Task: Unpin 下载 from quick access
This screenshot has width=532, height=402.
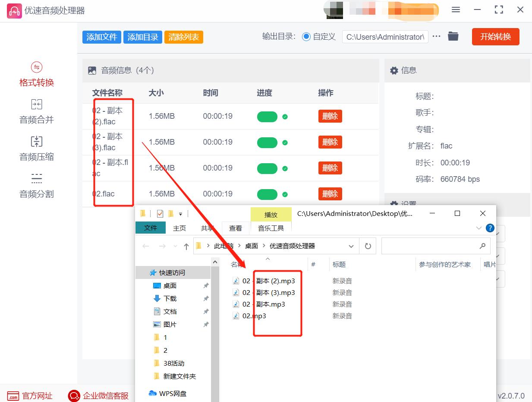Action: [x=206, y=298]
